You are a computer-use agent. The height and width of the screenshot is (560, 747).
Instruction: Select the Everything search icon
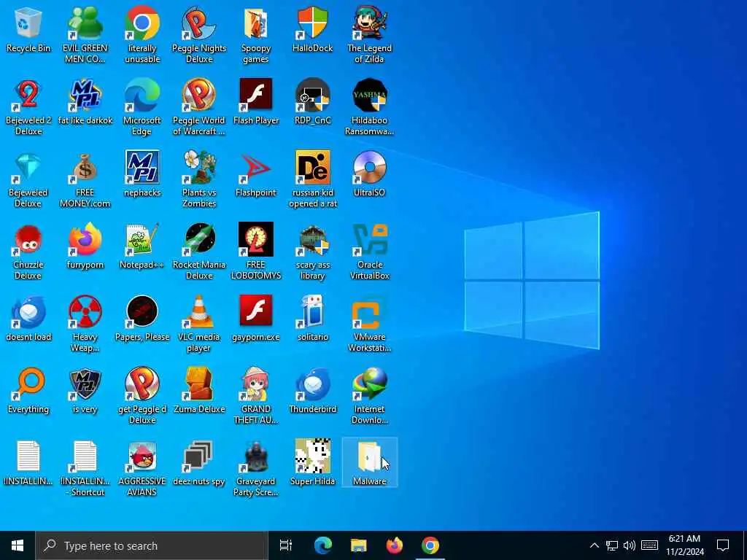click(28, 392)
